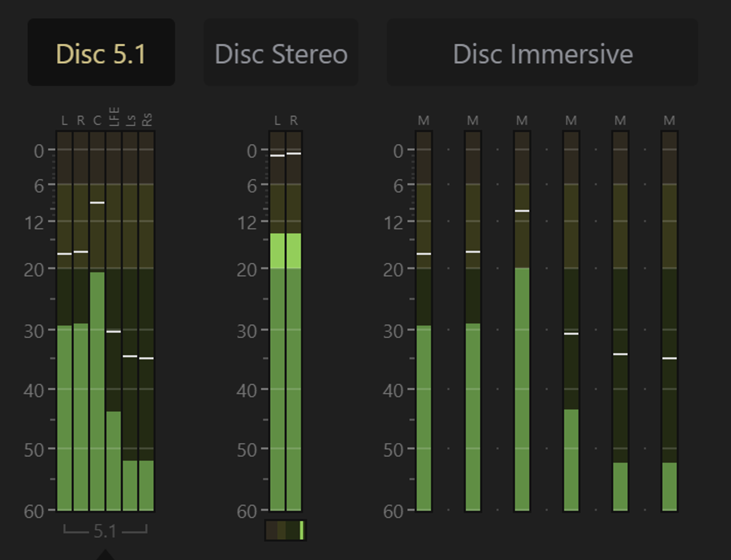Click the first M immersive meter
Viewport: 731px width, 560px height.
[424, 321]
